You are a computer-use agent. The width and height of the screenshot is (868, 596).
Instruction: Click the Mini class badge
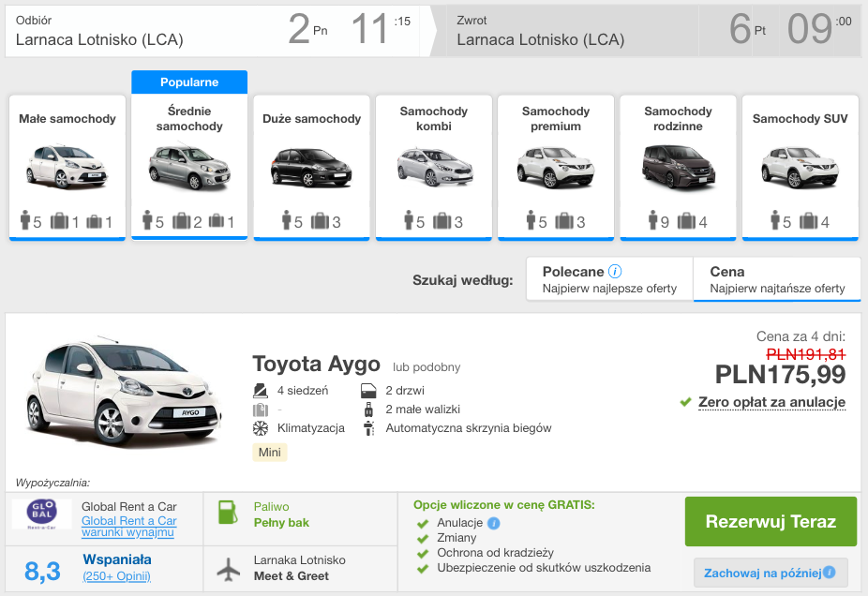click(270, 452)
